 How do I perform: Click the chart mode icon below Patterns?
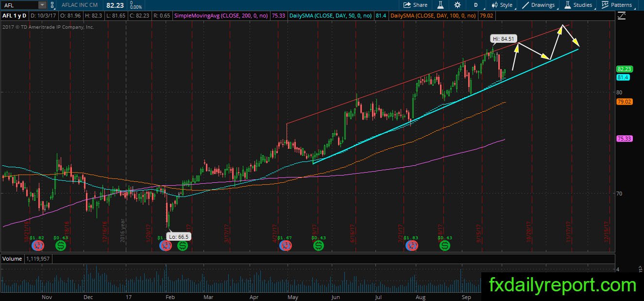[x=622, y=16]
